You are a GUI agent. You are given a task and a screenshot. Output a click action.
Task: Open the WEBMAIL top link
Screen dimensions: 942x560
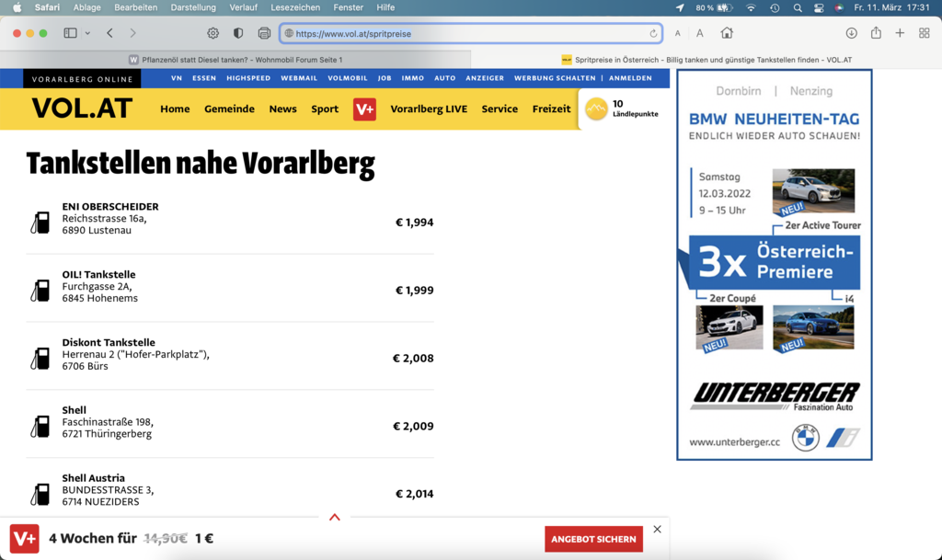click(299, 78)
